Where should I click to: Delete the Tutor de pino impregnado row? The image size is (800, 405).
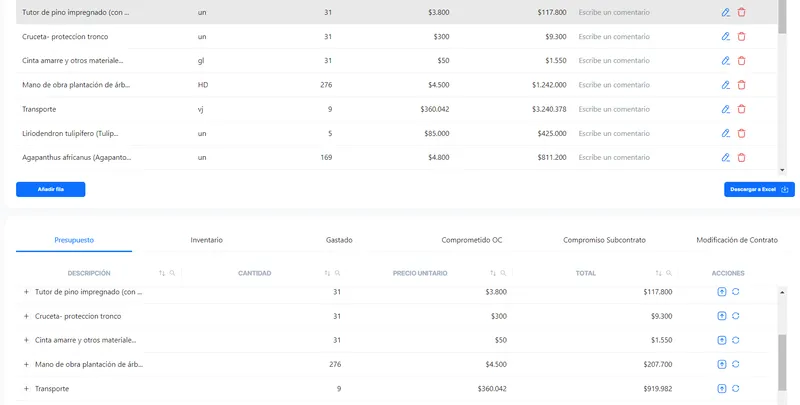741,12
